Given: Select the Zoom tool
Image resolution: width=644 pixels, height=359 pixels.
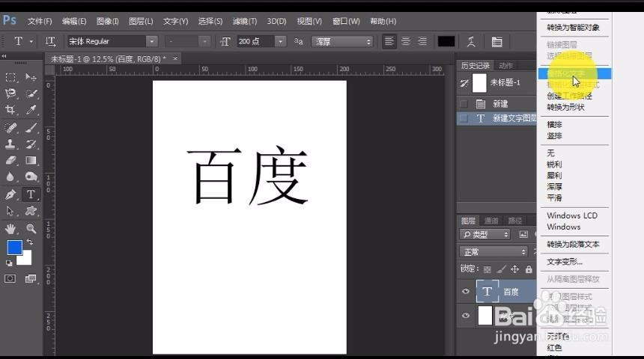Looking at the screenshot, I should tap(31, 229).
